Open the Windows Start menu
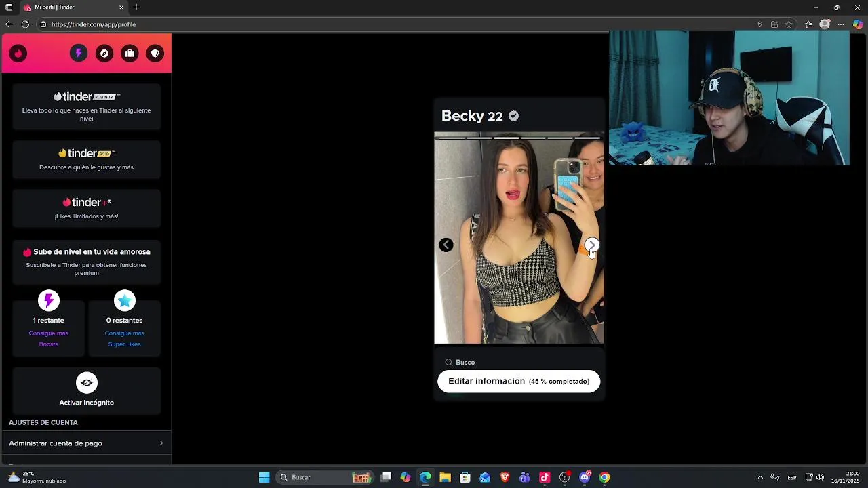868x488 pixels. point(264,477)
